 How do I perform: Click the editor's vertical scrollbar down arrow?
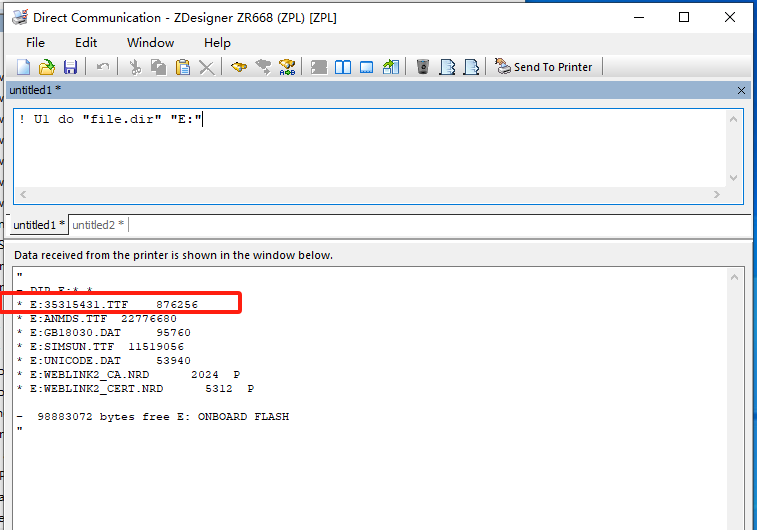pyautogui.click(x=735, y=177)
